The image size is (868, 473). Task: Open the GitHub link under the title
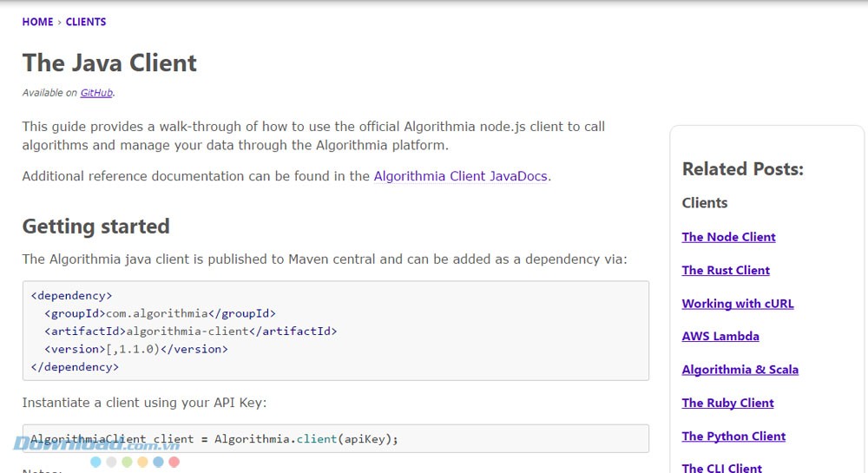coord(96,93)
